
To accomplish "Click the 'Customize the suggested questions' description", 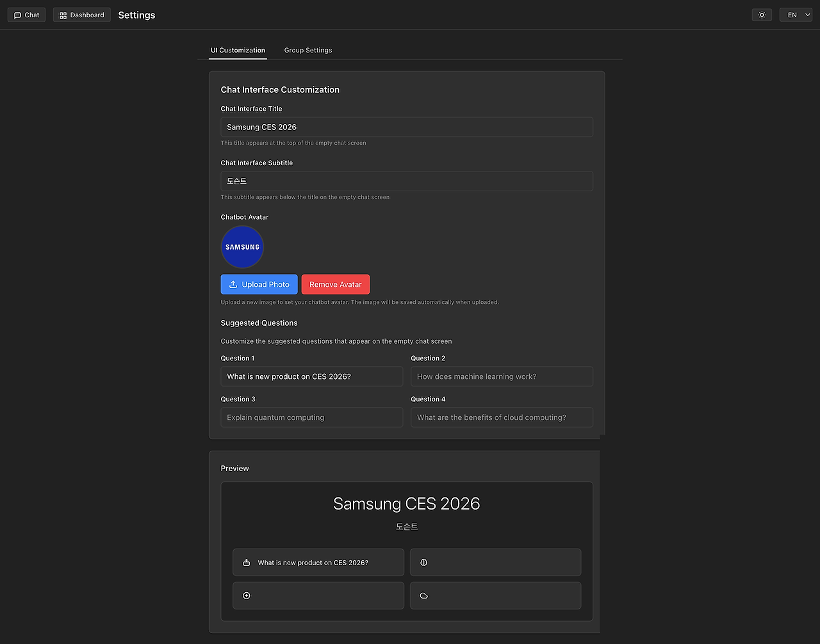I will coord(336,341).
